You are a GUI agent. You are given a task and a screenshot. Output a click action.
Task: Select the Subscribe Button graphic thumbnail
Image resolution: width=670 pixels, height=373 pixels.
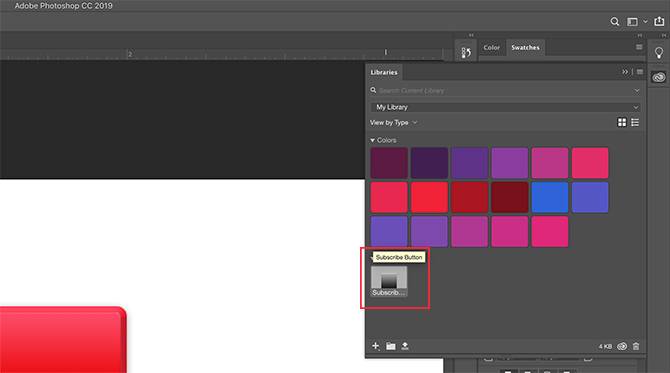tap(389, 281)
